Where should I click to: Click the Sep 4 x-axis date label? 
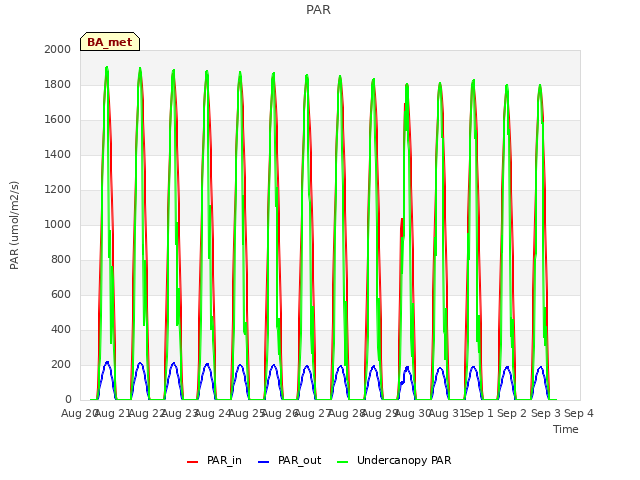pos(579,413)
